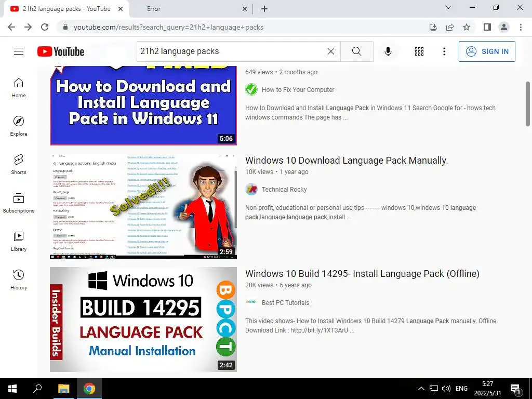The image size is (532, 399).
Task: Go back in Chrome
Action: coord(11,27)
